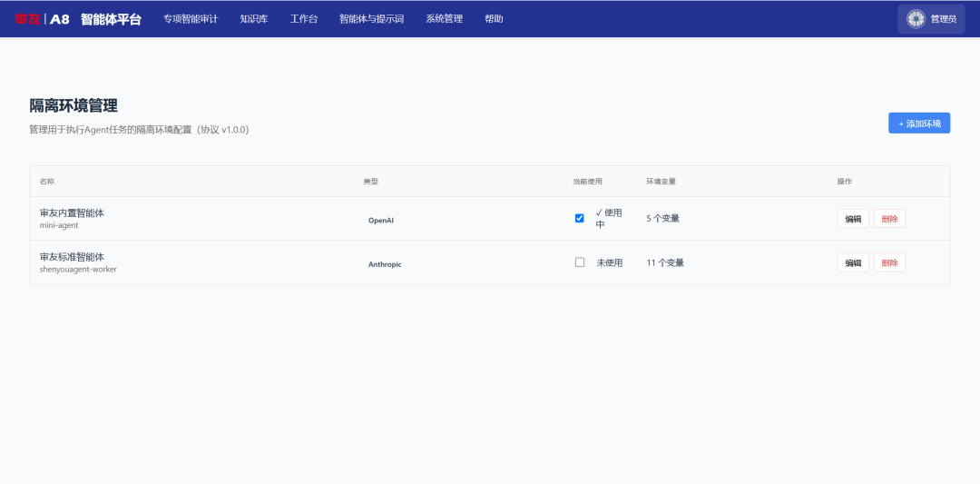Click the 11 个变量 cell
The width and height of the screenshot is (980, 484).
pos(665,262)
